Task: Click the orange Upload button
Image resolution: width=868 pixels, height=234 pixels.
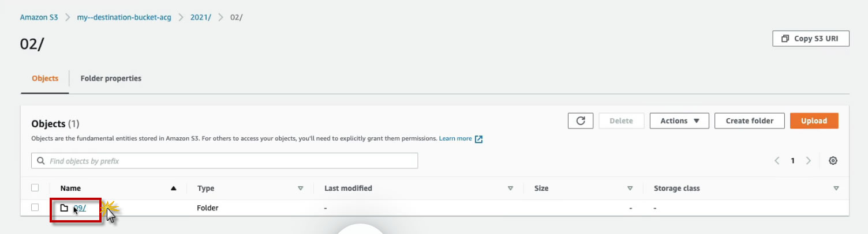Action: coord(814,121)
